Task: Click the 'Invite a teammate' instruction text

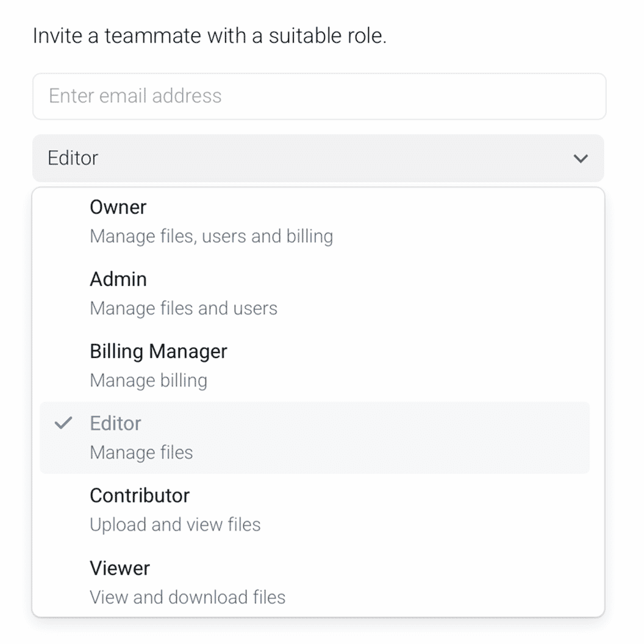Action: click(209, 36)
